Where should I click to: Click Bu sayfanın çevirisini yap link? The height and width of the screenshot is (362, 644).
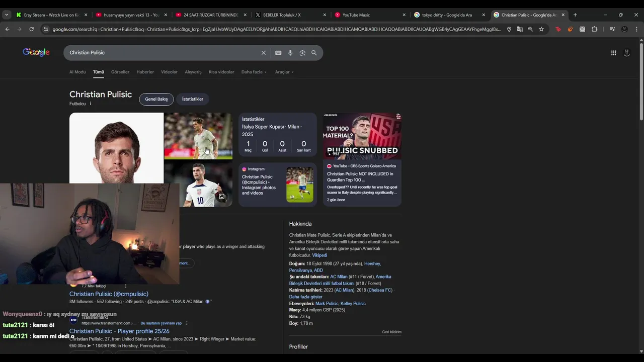161,323
